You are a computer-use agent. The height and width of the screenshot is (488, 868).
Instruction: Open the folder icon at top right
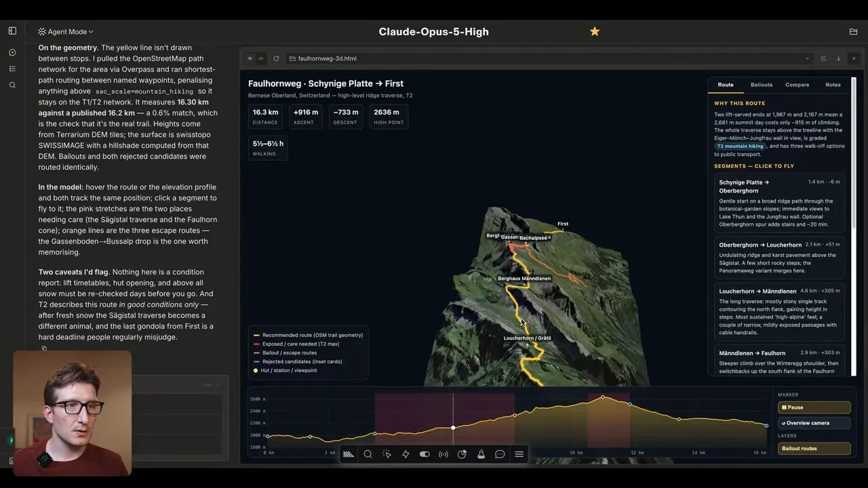853,31
